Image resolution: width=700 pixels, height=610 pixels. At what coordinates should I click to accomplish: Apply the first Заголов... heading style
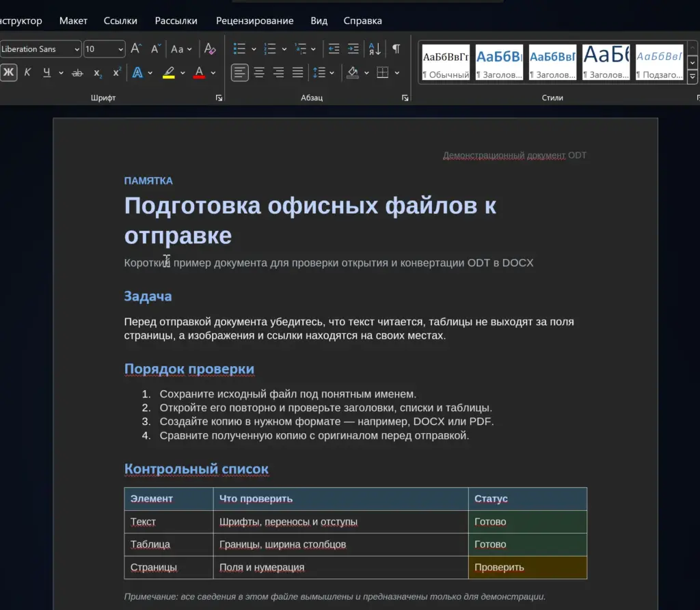coord(499,62)
